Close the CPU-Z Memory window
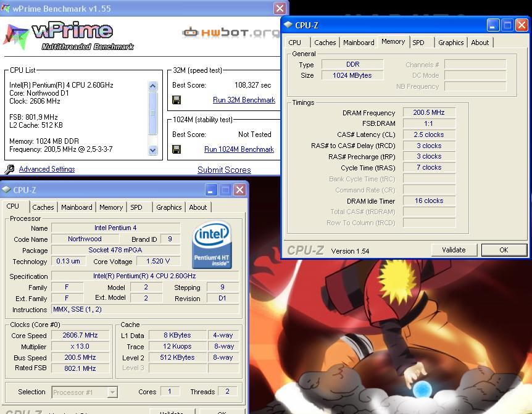532x414 pixels. coord(522,25)
